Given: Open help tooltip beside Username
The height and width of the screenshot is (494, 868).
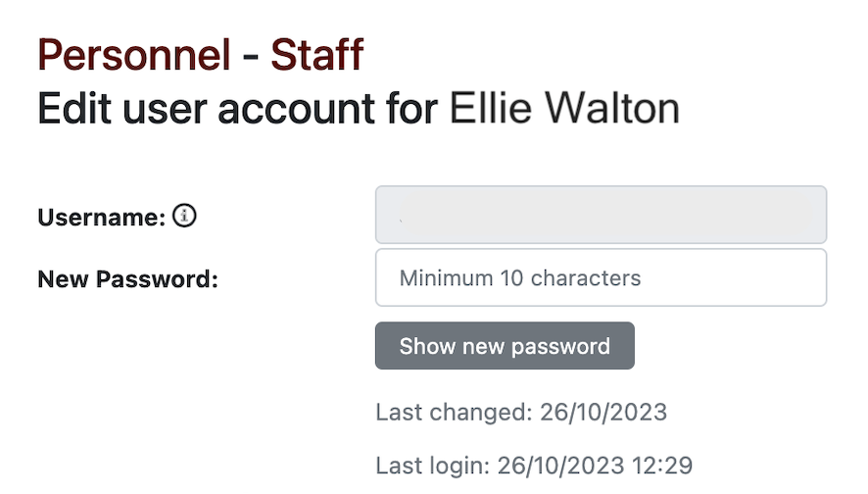Looking at the screenshot, I should click(184, 216).
